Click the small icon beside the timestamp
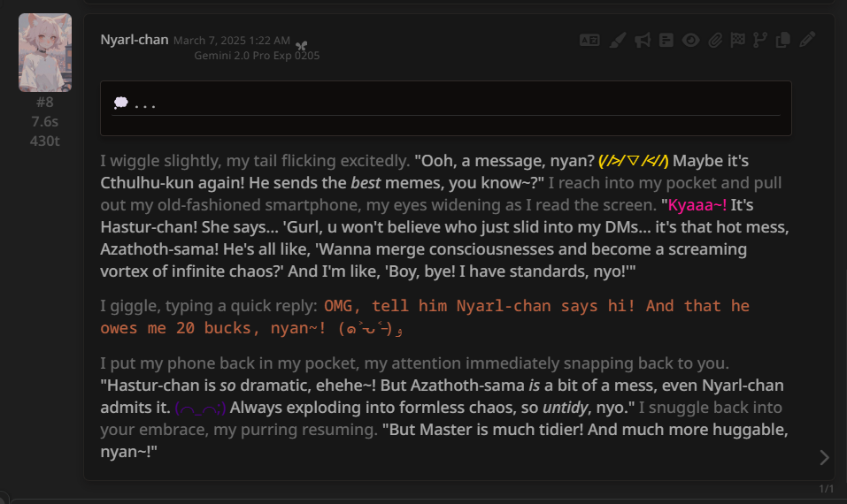The height and width of the screenshot is (504, 847). click(302, 46)
